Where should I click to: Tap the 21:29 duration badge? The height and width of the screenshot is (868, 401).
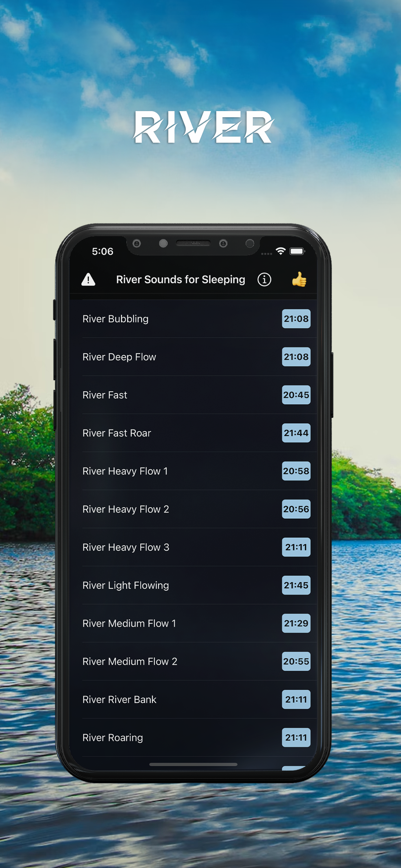tap(296, 623)
